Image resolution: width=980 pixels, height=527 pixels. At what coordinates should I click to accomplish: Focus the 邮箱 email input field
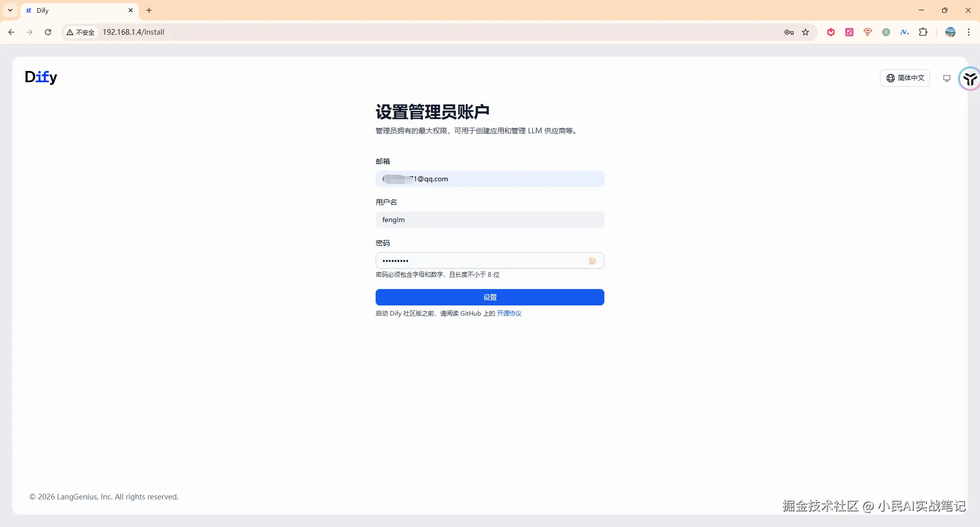click(x=490, y=179)
